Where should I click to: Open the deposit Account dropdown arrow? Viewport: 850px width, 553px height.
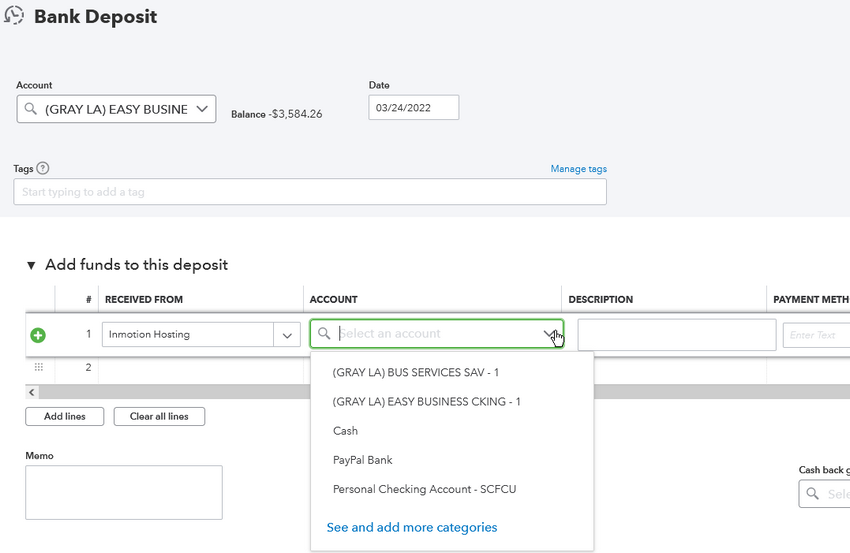pos(202,109)
